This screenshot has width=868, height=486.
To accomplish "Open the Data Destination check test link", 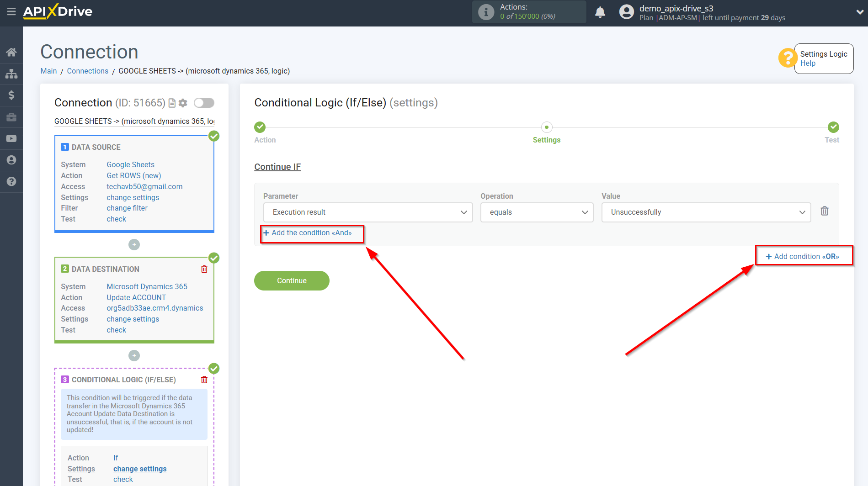I will 117,330.
